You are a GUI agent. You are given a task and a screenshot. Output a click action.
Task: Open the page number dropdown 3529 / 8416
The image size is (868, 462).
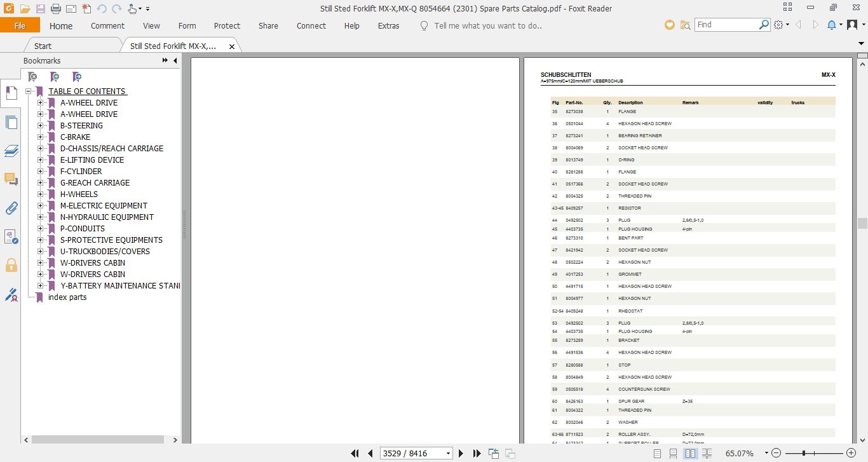click(x=449, y=454)
